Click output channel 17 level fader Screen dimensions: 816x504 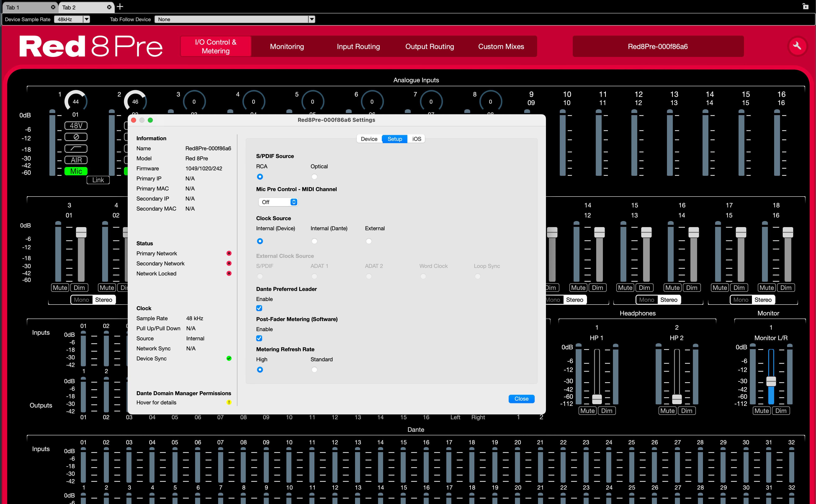click(x=741, y=232)
